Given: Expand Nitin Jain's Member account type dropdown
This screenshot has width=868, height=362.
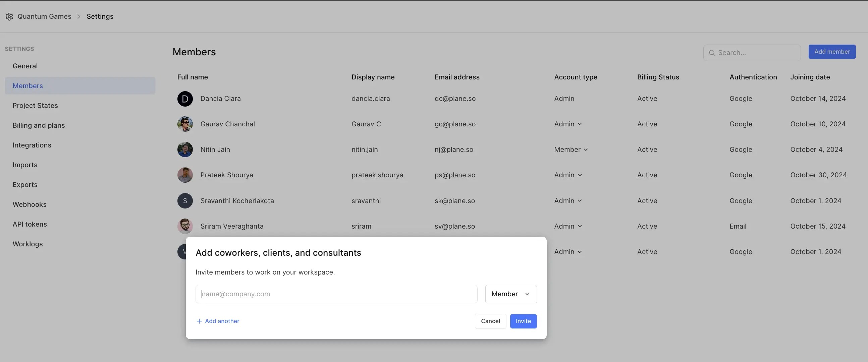Looking at the screenshot, I should tap(571, 149).
